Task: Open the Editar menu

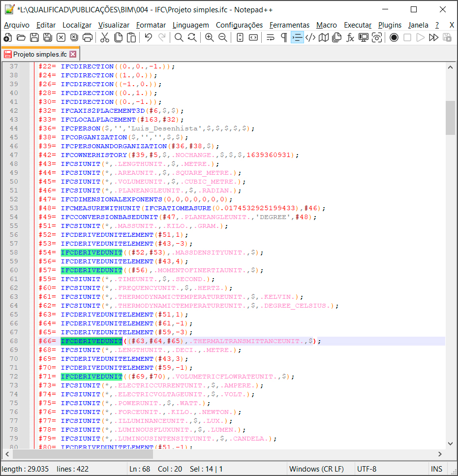Action: [x=46, y=25]
